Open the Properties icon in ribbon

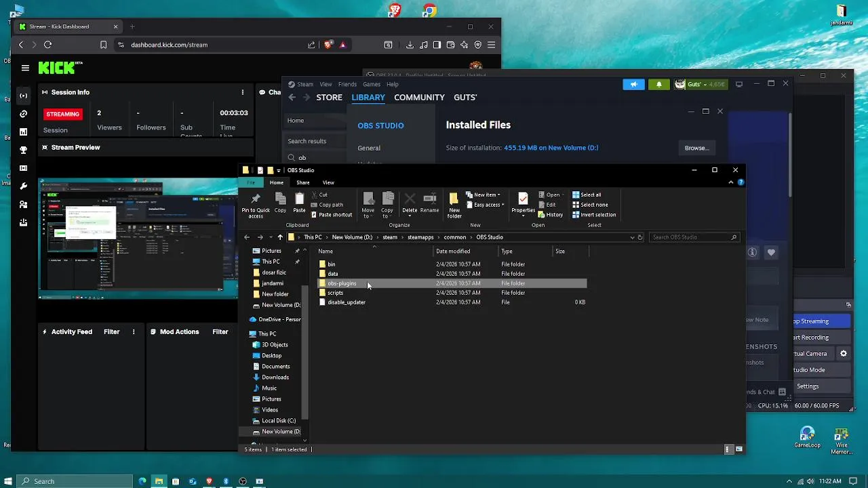coord(523,203)
